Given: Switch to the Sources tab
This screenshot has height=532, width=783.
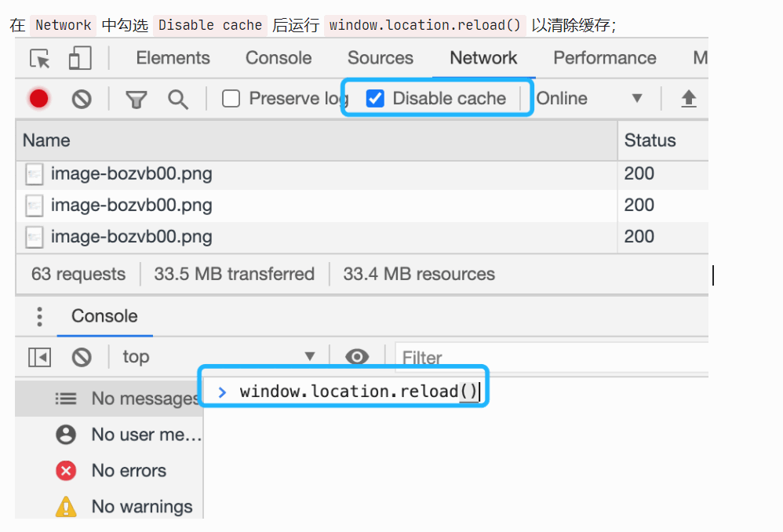Looking at the screenshot, I should pyautogui.click(x=381, y=58).
